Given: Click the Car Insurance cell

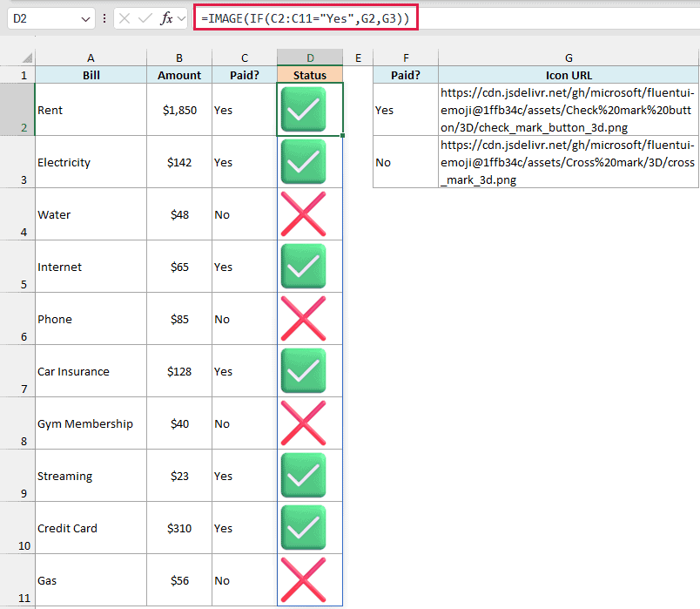Looking at the screenshot, I should (x=91, y=371).
